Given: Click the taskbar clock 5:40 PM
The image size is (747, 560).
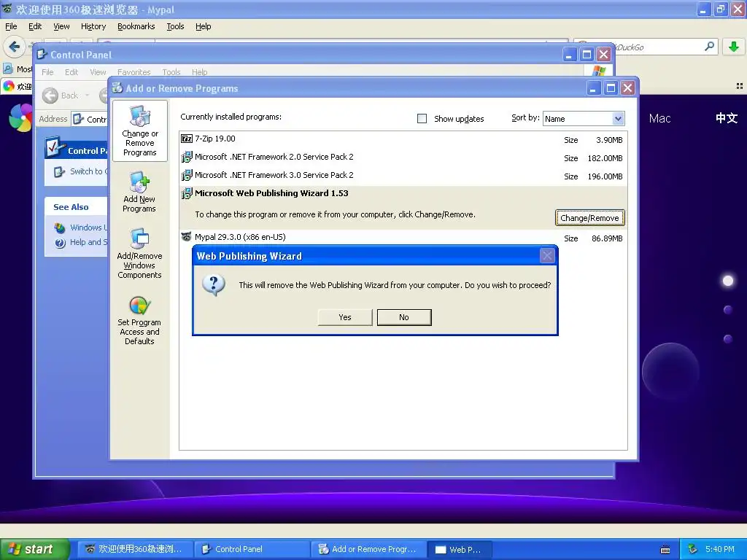Looking at the screenshot, I should [720, 549].
